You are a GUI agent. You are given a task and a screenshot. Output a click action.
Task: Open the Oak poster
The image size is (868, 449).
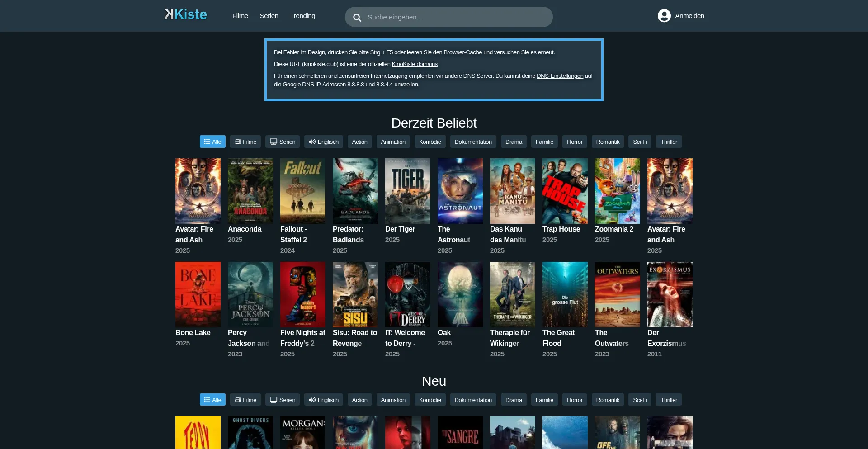click(x=460, y=294)
